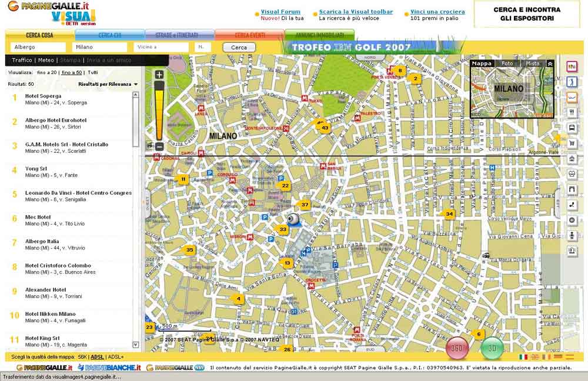The height and width of the screenshot is (381, 588).
Task: Switch to the Cerca Chi tab
Action: 110,35
